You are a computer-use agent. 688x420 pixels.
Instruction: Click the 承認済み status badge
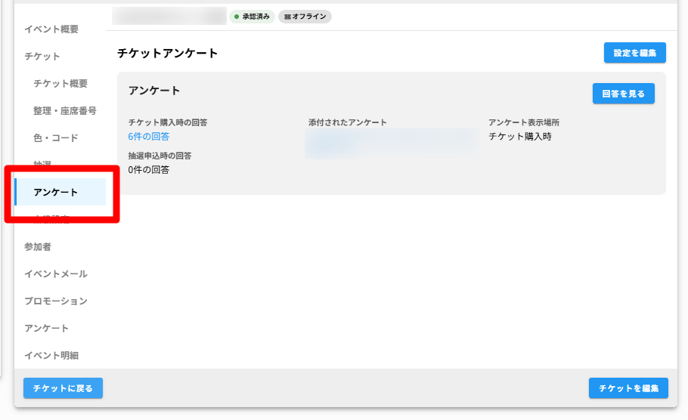[251, 17]
